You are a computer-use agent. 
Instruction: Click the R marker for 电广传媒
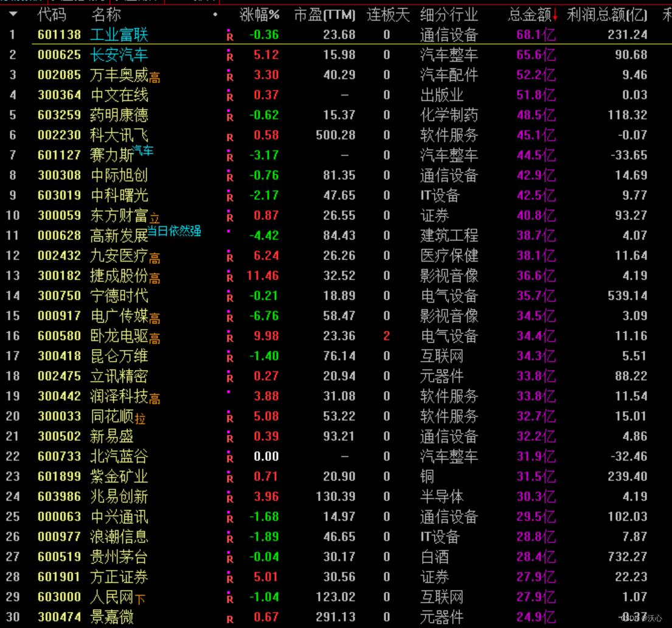[230, 316]
